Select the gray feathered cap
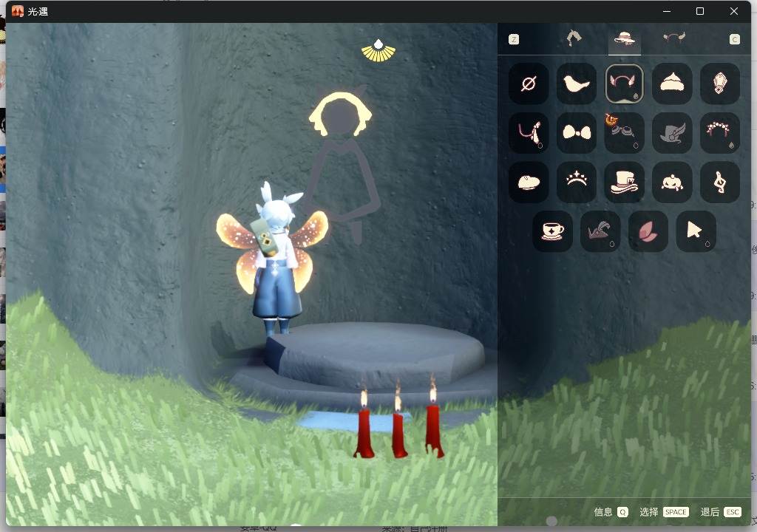 (x=600, y=231)
